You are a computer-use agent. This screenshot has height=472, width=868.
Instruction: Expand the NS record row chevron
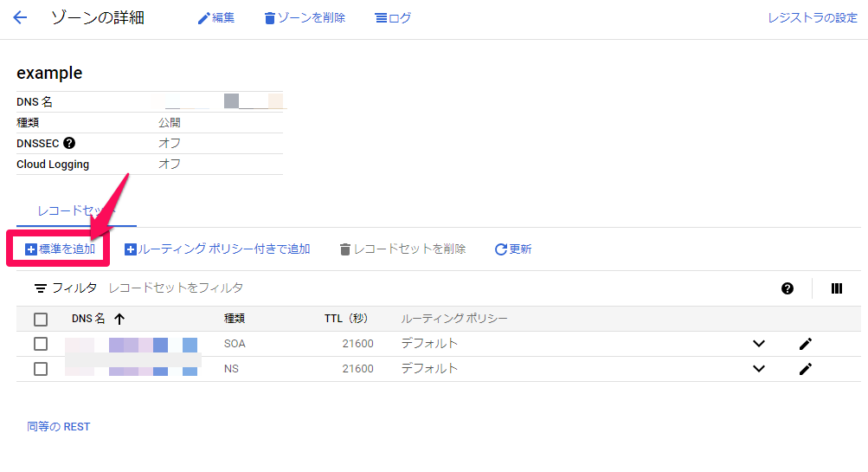tap(759, 368)
